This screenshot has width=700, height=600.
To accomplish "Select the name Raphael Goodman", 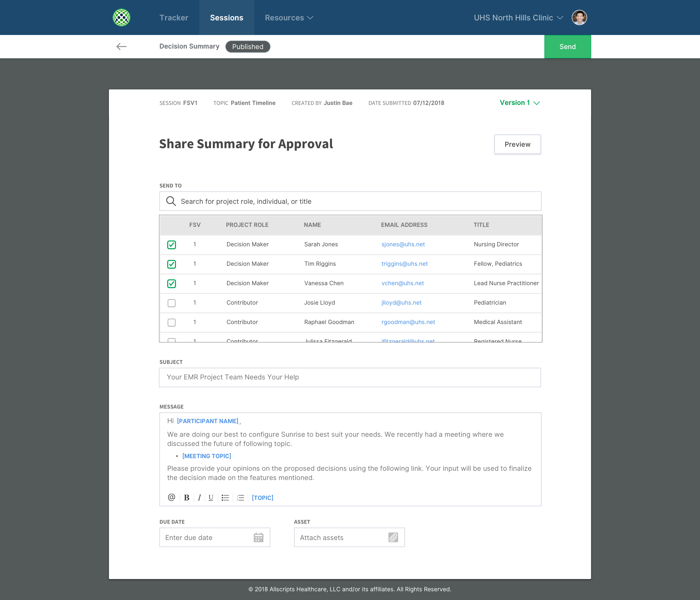I will pos(329,322).
